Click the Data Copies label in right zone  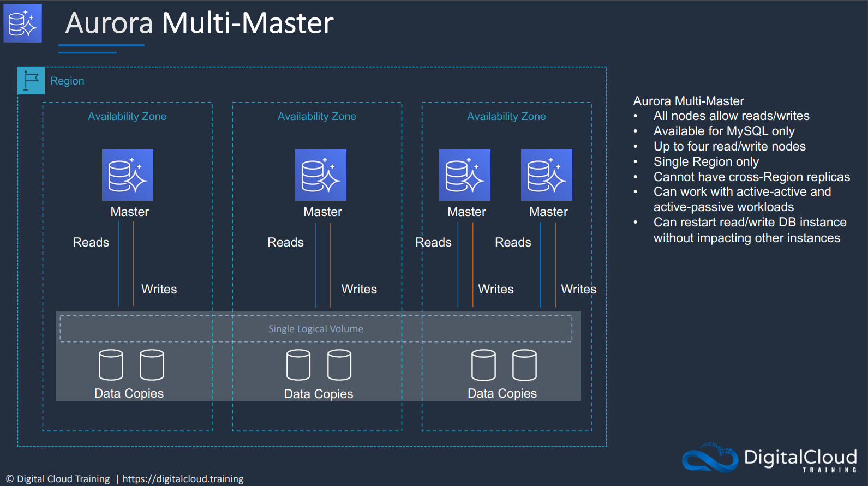(502, 393)
